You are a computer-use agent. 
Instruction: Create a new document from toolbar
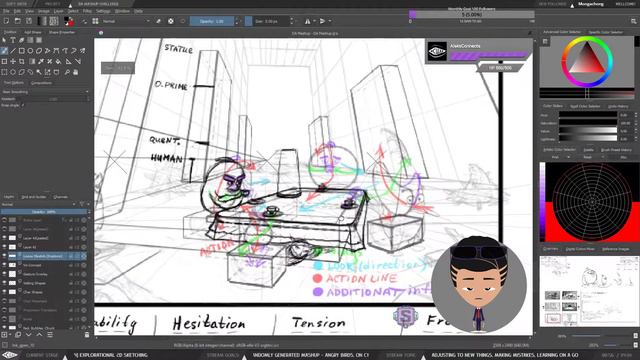point(6,21)
